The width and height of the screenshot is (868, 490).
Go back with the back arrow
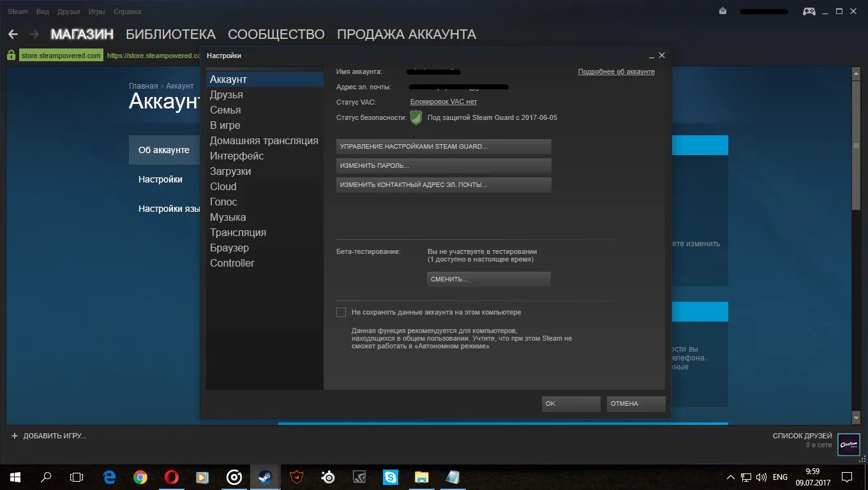point(13,34)
